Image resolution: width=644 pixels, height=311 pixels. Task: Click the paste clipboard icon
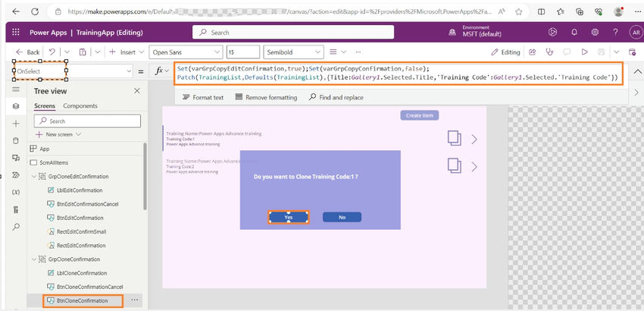83,52
